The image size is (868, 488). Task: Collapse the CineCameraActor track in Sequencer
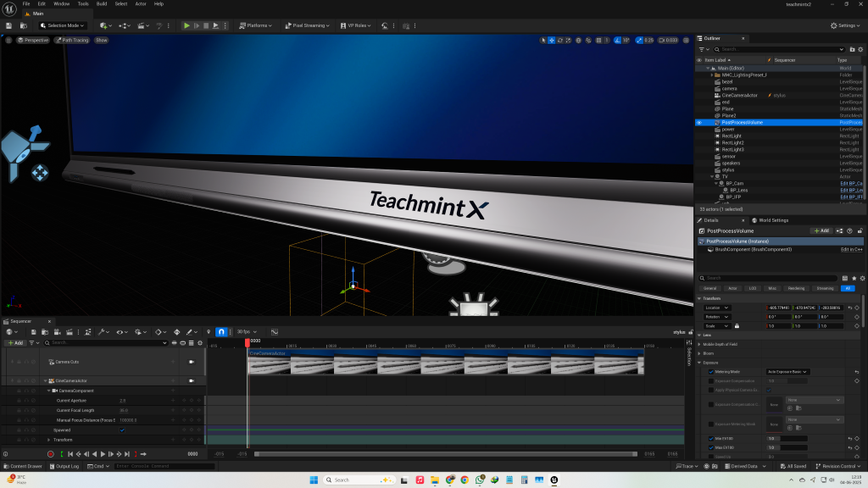point(45,380)
